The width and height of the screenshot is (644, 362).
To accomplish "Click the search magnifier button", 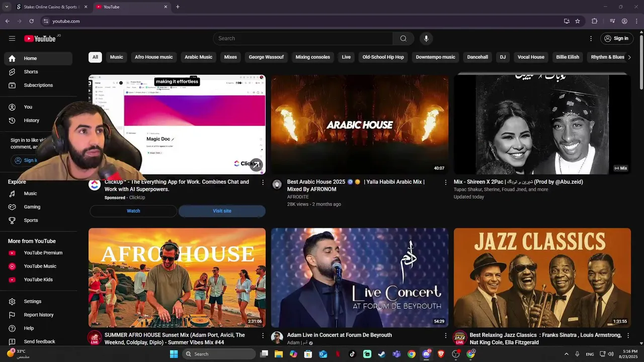I will 404,38.
